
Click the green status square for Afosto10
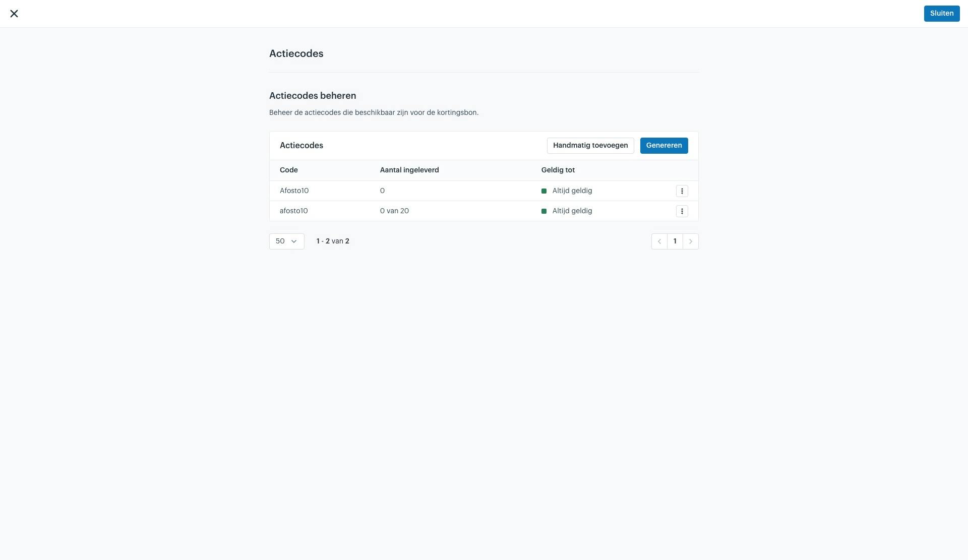click(x=544, y=191)
